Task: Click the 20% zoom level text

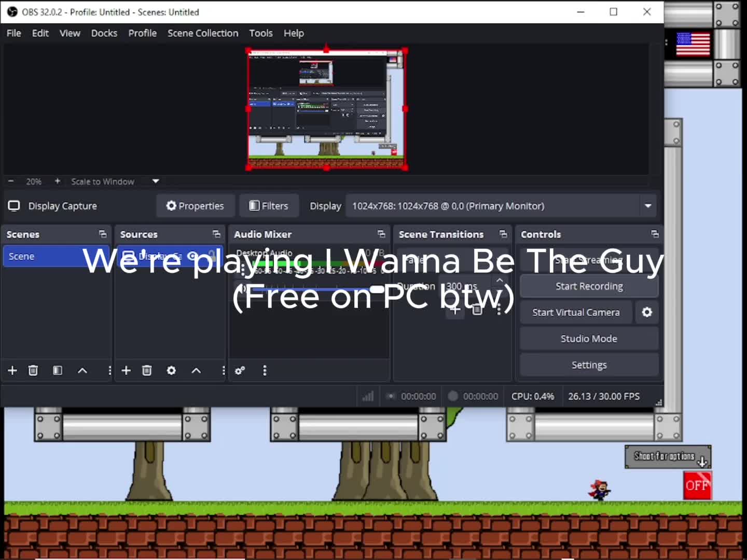Action: point(34,181)
